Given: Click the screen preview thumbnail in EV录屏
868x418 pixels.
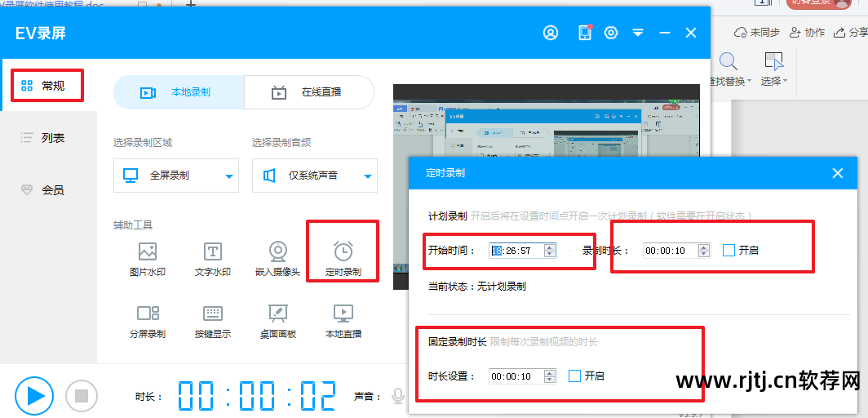Looking at the screenshot, I should pyautogui.click(x=547, y=187).
